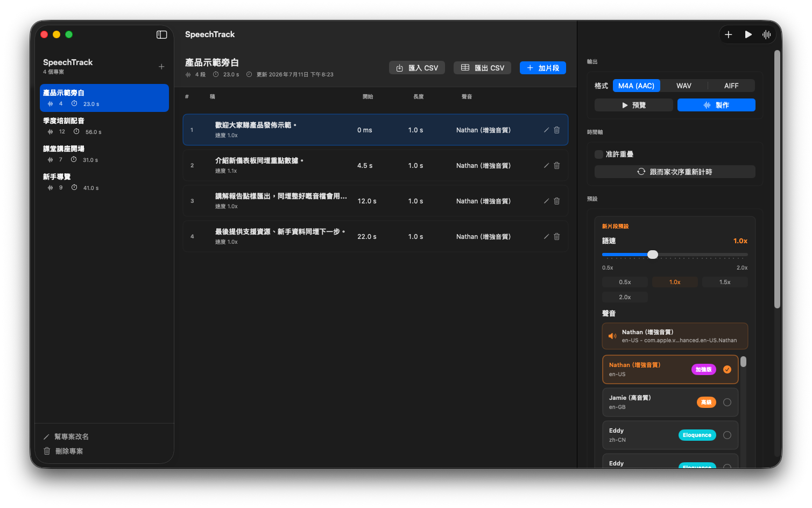Edit segment 1 pencil icon

546,130
